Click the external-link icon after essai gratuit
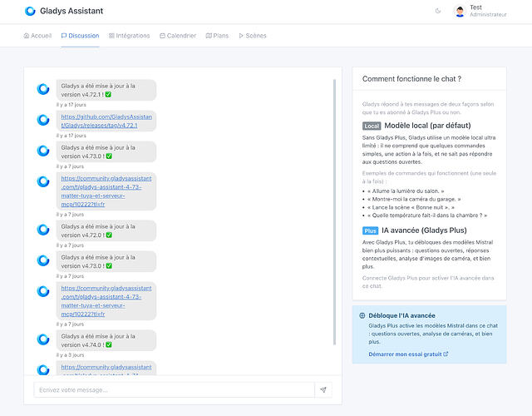 (x=446, y=354)
